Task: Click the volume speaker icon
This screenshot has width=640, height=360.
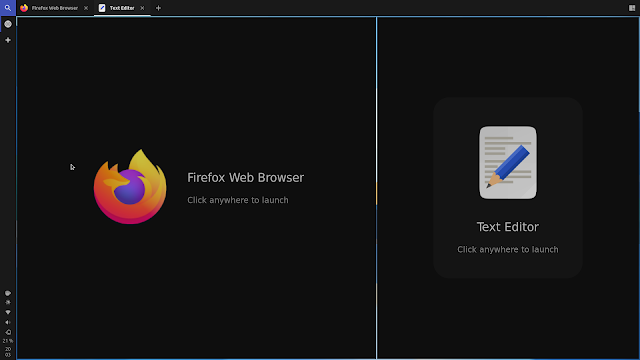Action: click(8, 322)
